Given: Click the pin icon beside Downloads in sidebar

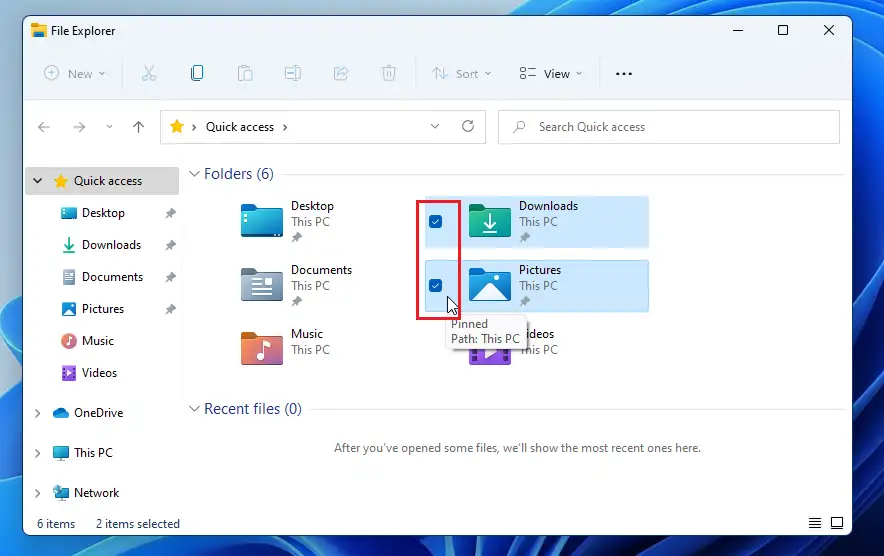Looking at the screenshot, I should tap(170, 245).
